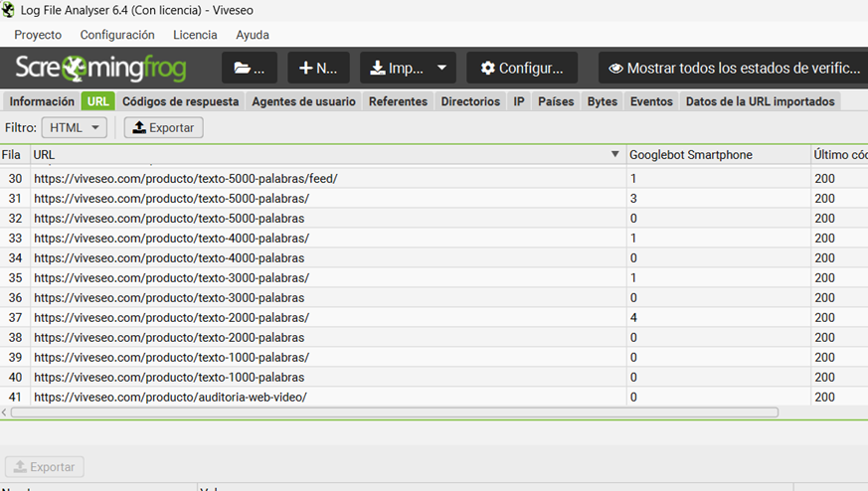Click the Exportar button beside the filter
The height and width of the screenshot is (491, 868).
coord(164,127)
